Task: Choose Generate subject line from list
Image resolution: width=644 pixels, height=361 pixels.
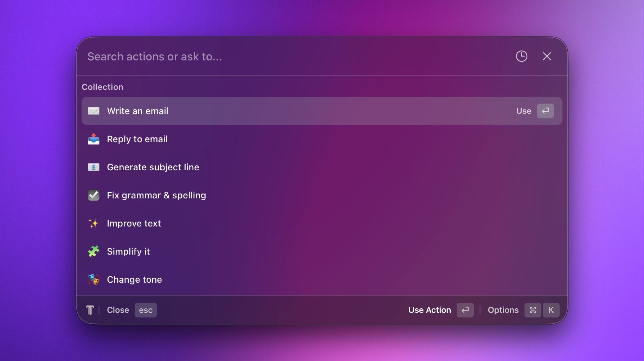Action: 153,167
